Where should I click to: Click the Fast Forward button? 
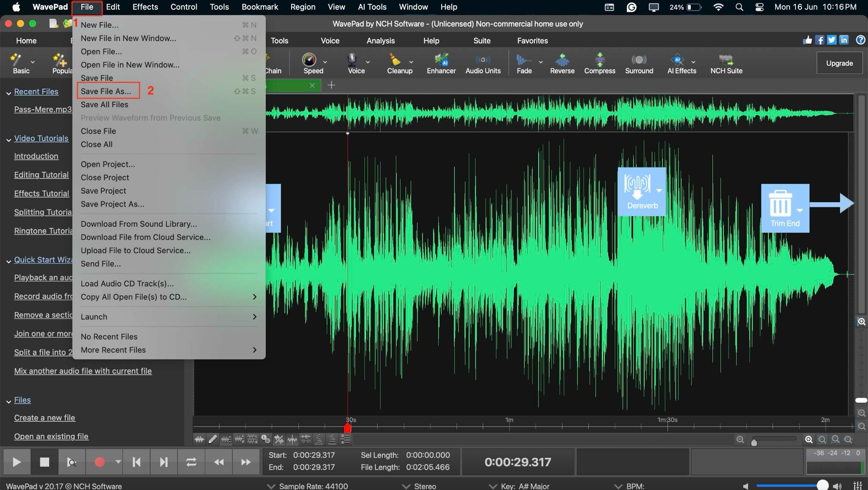[246, 462]
